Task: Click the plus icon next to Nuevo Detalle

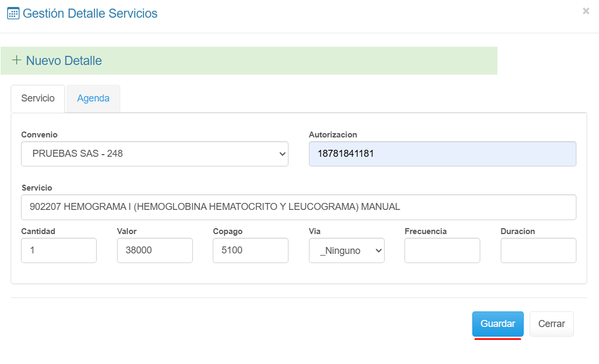Action: coord(17,60)
